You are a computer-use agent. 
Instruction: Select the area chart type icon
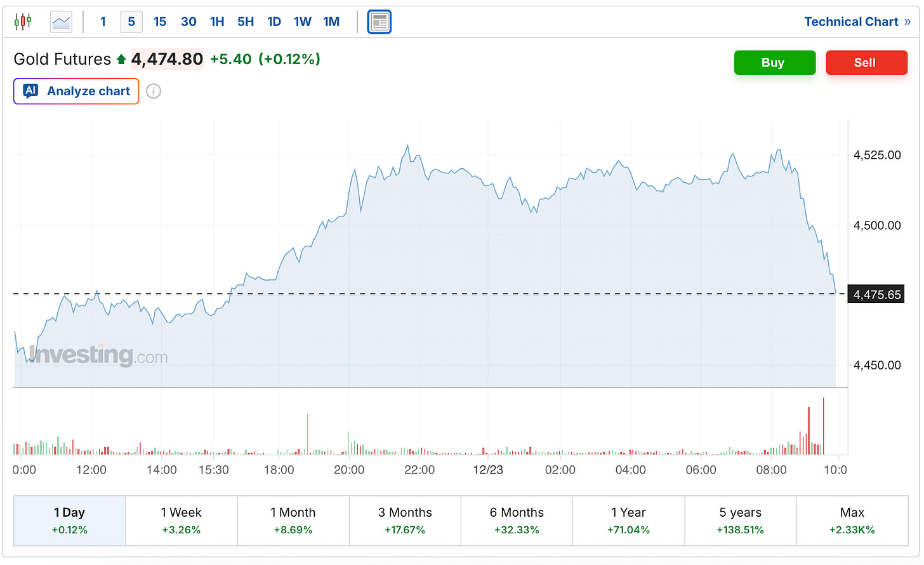click(x=62, y=22)
